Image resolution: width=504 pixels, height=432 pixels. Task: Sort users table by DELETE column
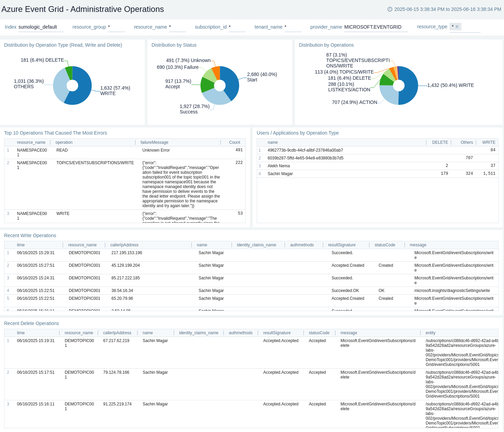pyautogui.click(x=440, y=142)
